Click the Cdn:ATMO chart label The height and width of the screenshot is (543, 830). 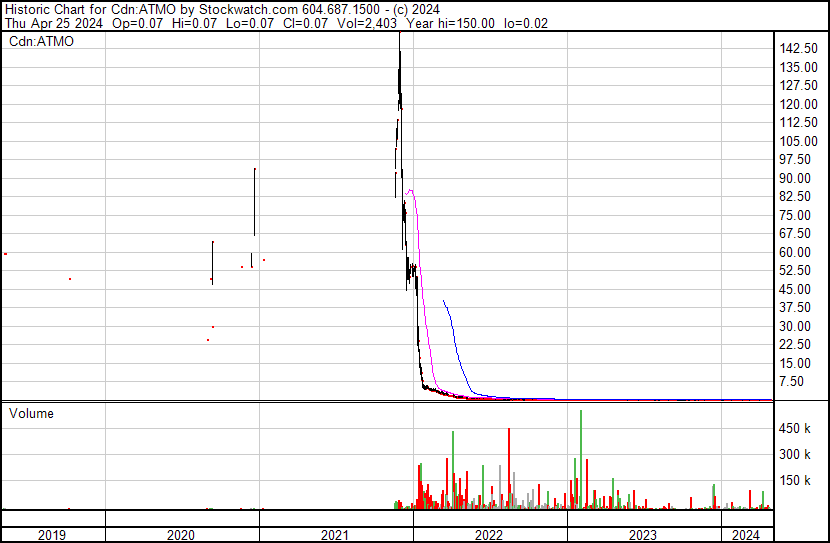point(41,41)
